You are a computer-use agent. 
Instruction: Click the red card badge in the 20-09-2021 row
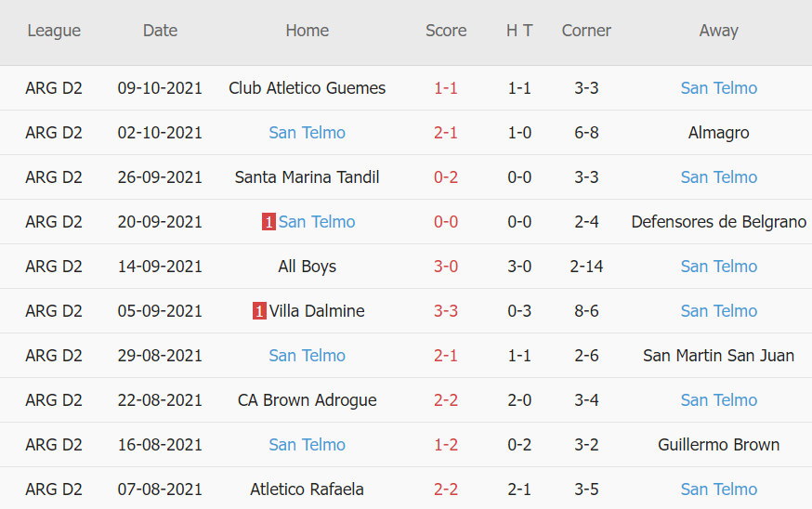click(268, 222)
